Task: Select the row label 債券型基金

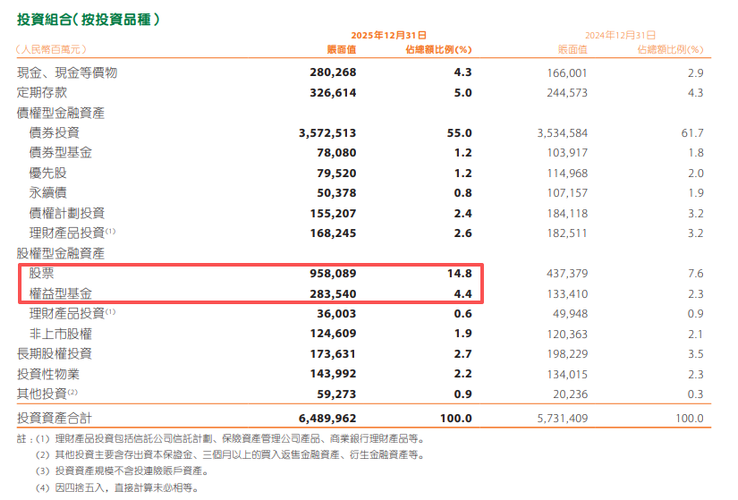Action: 60,153
